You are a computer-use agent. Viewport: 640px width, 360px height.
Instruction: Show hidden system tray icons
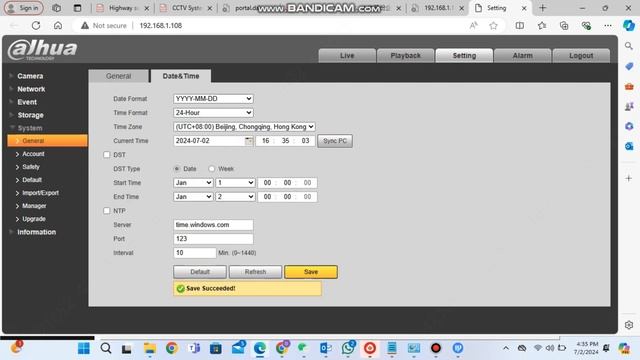click(506, 348)
